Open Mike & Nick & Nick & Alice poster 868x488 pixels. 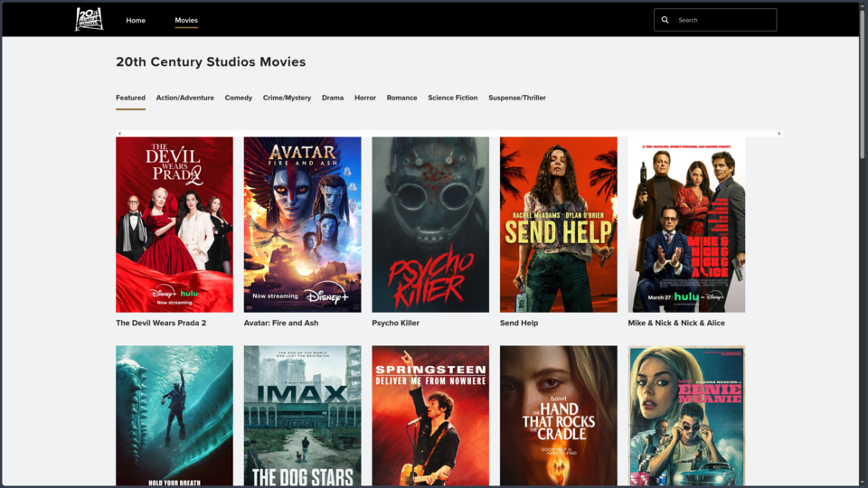pos(686,225)
